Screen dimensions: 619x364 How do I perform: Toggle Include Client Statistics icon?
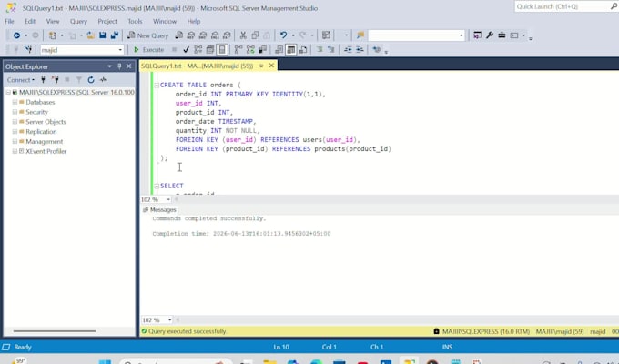point(262,50)
